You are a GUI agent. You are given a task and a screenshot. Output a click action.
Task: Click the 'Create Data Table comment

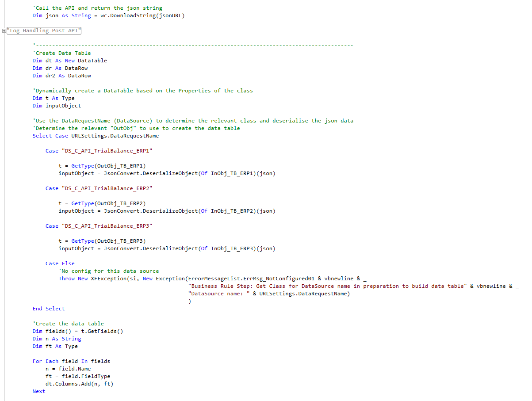(61, 53)
